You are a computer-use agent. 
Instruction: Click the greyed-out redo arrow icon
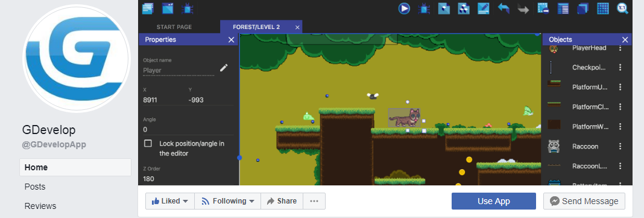(523, 8)
